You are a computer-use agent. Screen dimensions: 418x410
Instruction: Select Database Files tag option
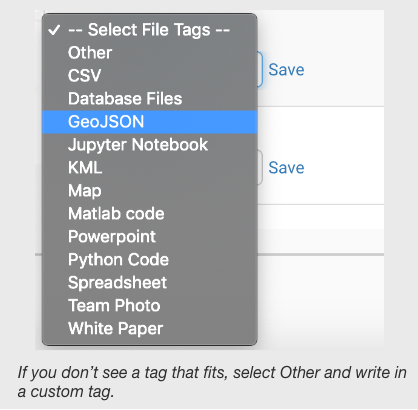(149, 99)
